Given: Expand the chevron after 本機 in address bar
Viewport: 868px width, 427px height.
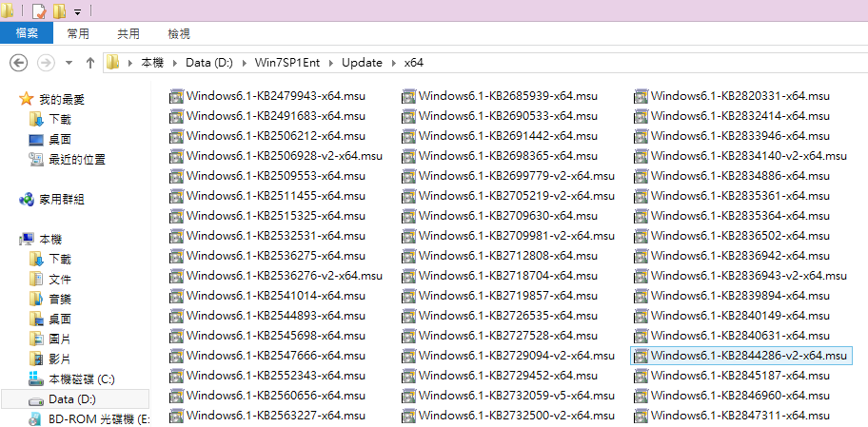Looking at the screenshot, I should coord(175,63).
